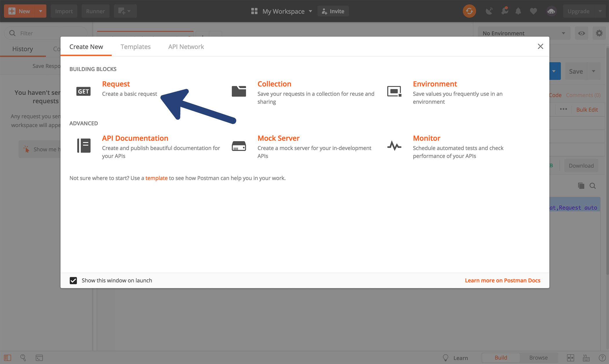609x364 pixels.
Task: Uncheck Show this window on launch
Action: [x=73, y=281]
